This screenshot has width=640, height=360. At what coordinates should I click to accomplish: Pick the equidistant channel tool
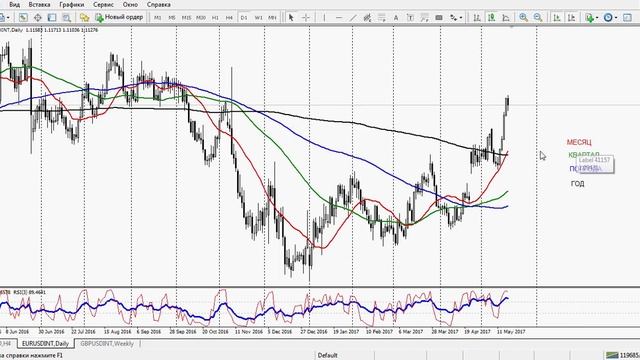coord(367,18)
